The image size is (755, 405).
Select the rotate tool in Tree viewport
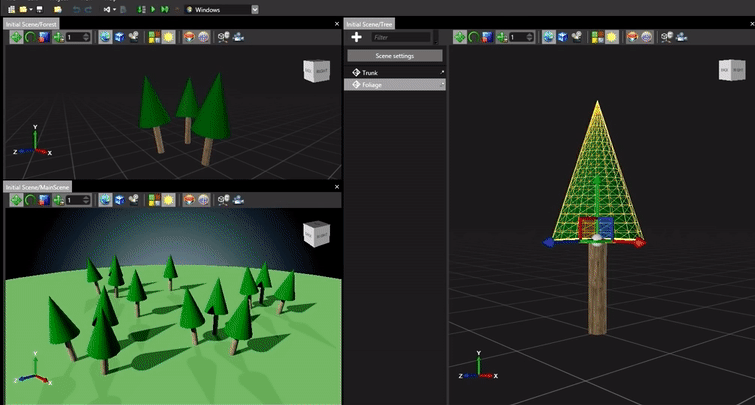click(474, 37)
